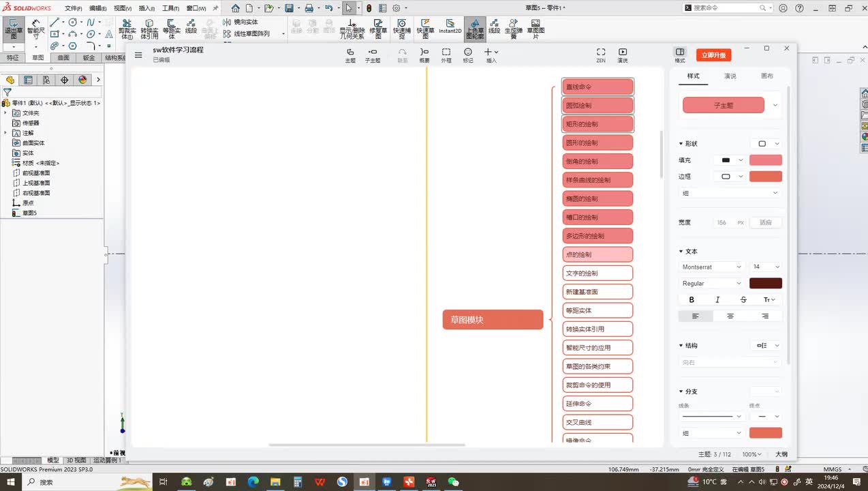
Task: Click the Sketch Picture (草图图片) tool
Action: (536, 29)
